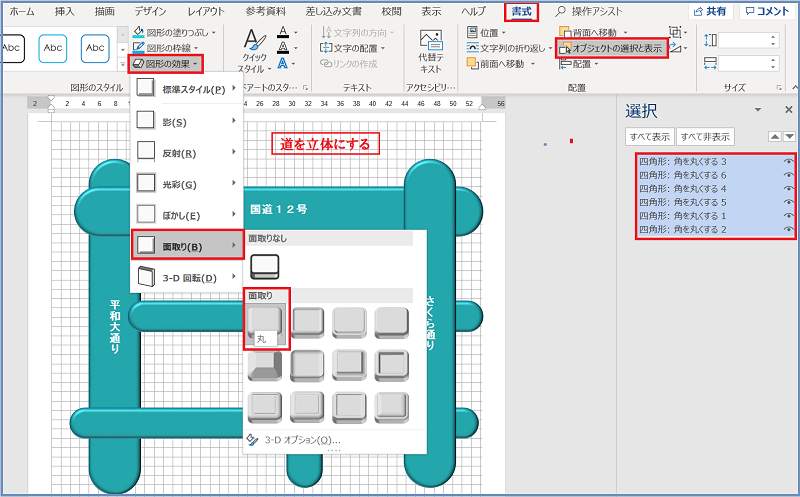This screenshot has width=800, height=497.
Task: Open the 光彩(G) glow submenu
Action: (187, 184)
